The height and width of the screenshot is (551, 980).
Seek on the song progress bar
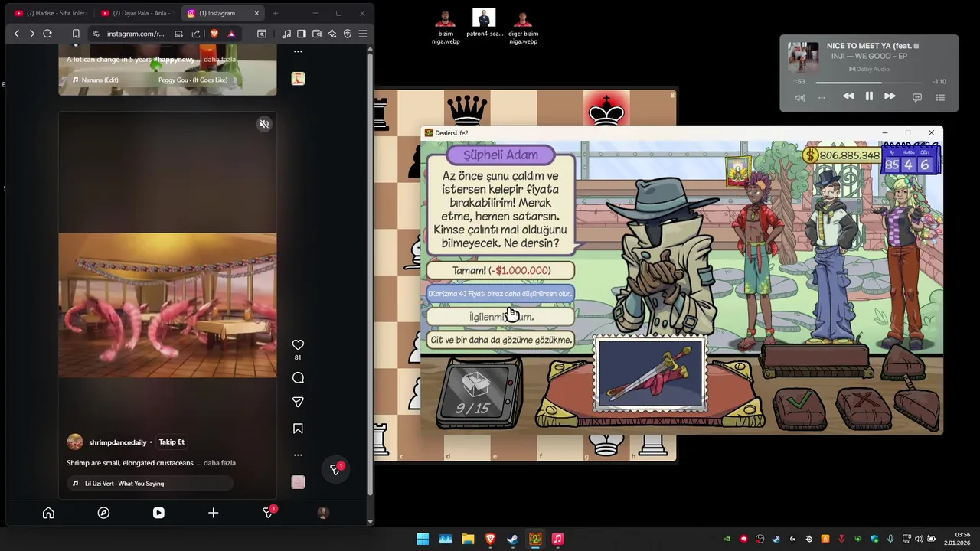pyautogui.click(x=869, y=82)
